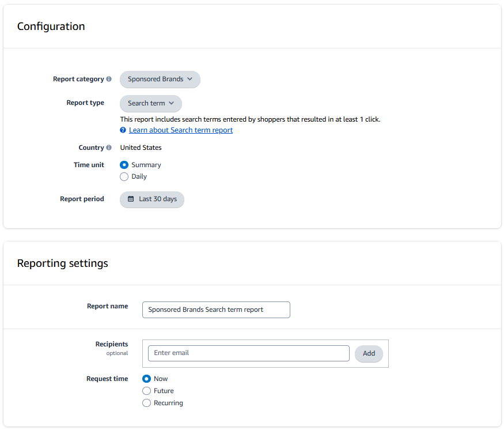
Task: Click the Request time label
Action: pyautogui.click(x=107, y=379)
